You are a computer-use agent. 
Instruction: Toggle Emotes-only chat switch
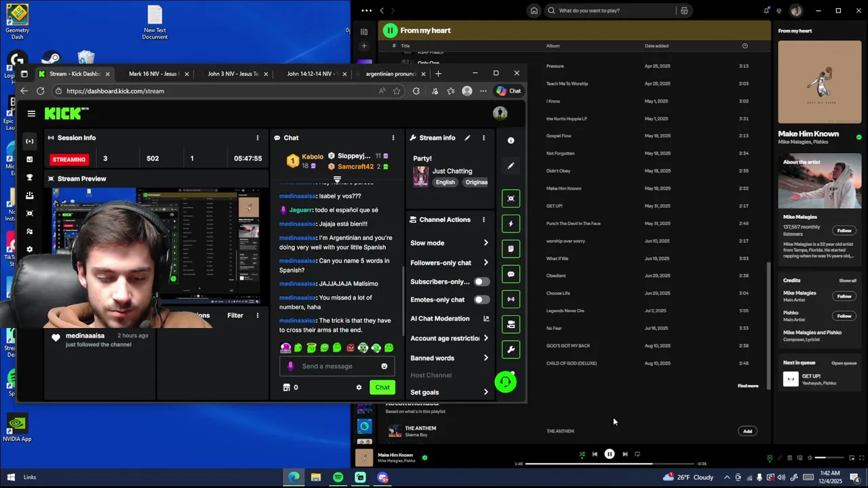tap(481, 300)
